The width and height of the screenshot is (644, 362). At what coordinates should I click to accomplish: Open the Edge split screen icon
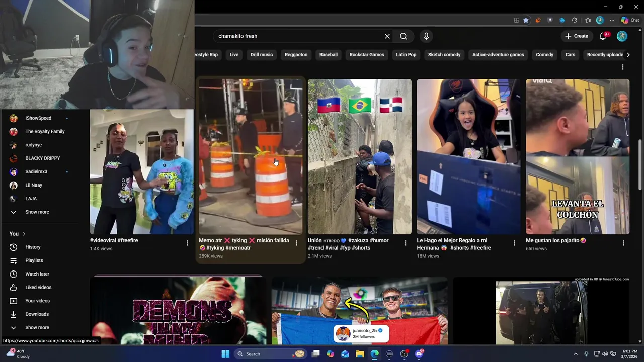click(x=516, y=20)
